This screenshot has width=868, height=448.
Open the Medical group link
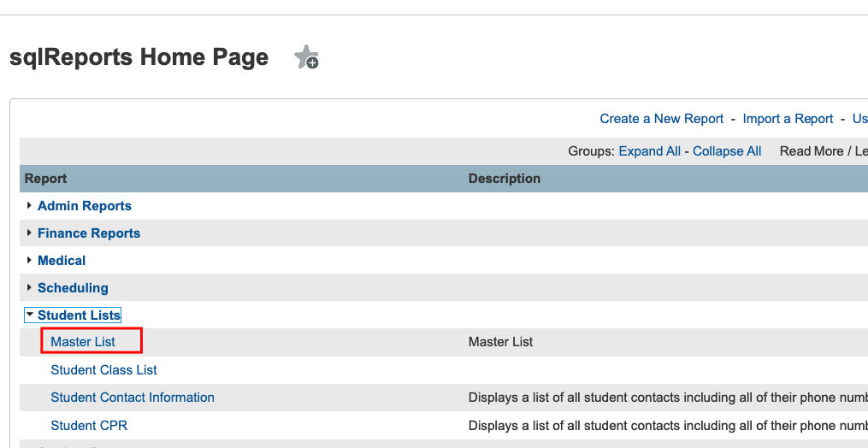pyautogui.click(x=62, y=260)
